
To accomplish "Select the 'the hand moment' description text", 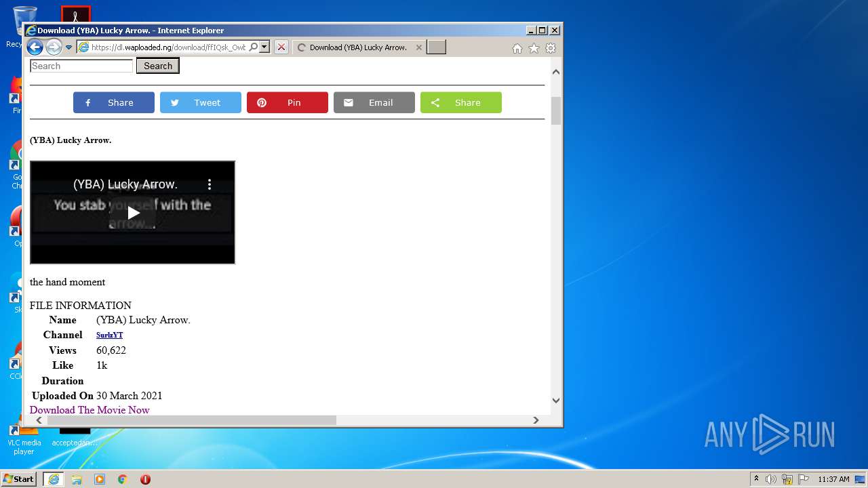I will (67, 282).
